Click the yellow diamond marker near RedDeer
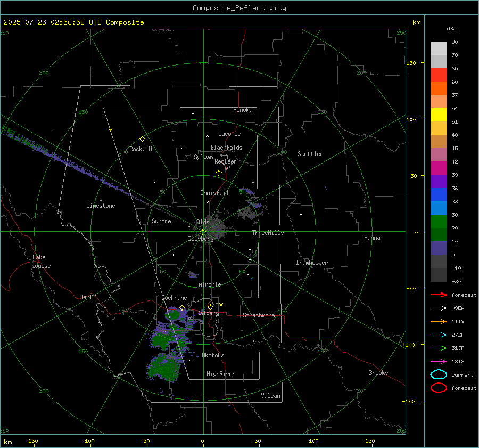 click(219, 173)
